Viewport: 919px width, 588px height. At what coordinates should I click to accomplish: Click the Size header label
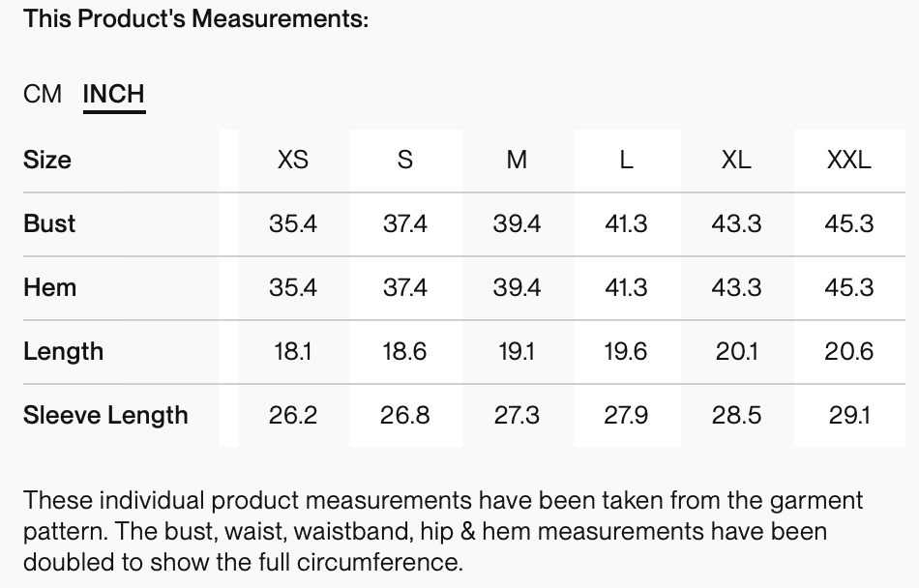pos(46,160)
